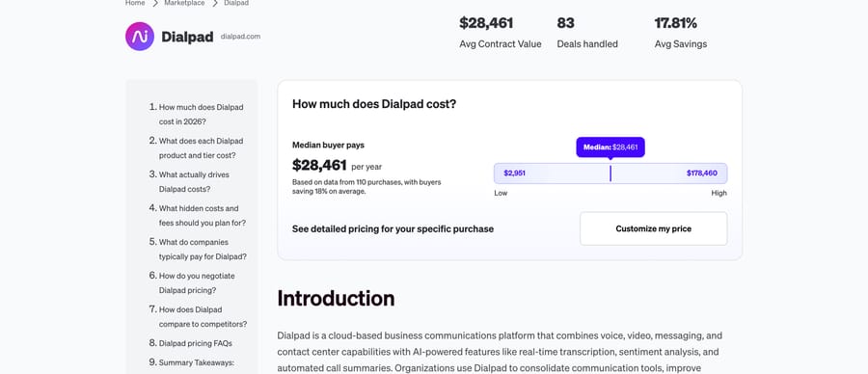Screen dimensions: 868x374
Task: Open the Home breadcrumb link
Action: tap(135, 3)
